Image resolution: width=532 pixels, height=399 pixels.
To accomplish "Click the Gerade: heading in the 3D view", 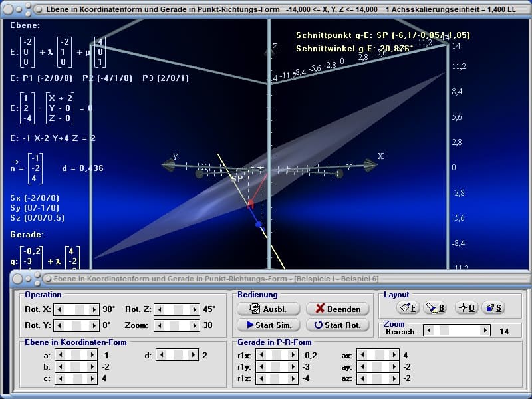I will pyautogui.click(x=27, y=235).
